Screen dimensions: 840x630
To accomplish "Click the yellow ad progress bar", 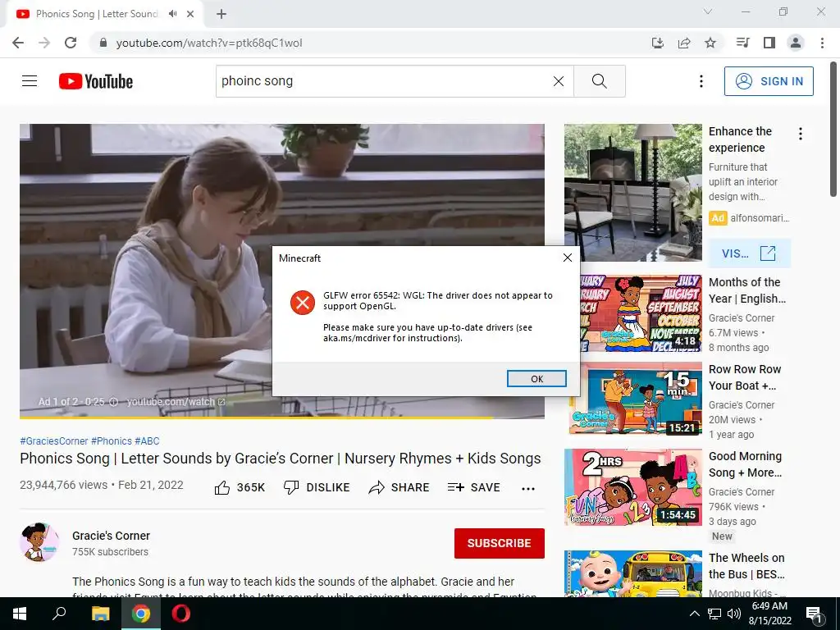I will click(282, 418).
